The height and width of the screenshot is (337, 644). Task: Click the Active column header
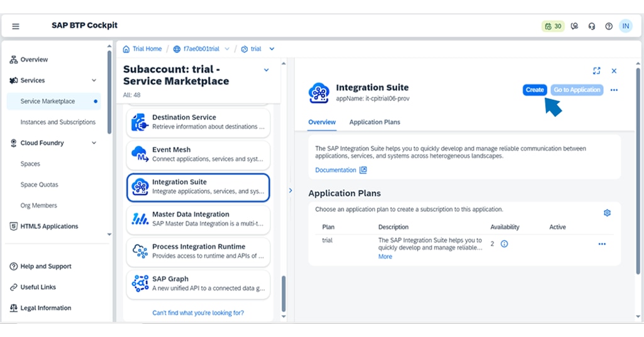point(557,227)
